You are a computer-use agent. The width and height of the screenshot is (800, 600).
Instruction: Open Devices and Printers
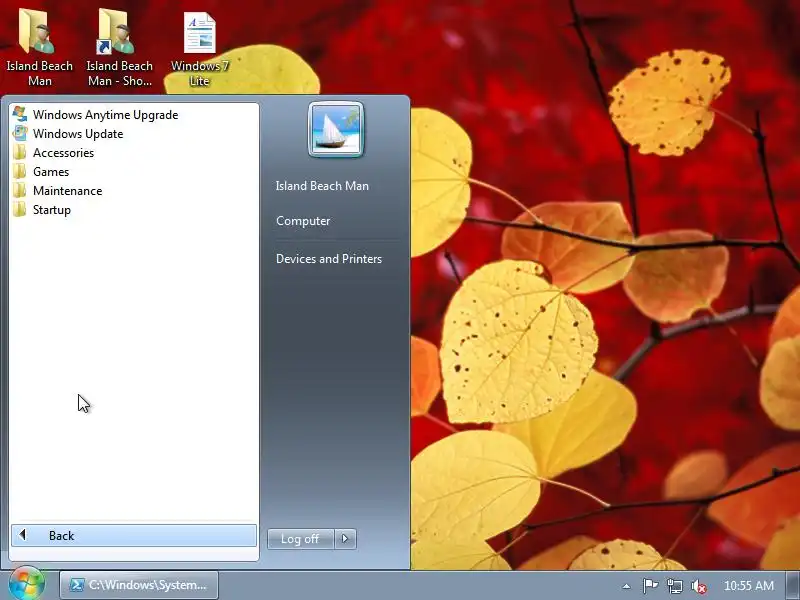329,259
